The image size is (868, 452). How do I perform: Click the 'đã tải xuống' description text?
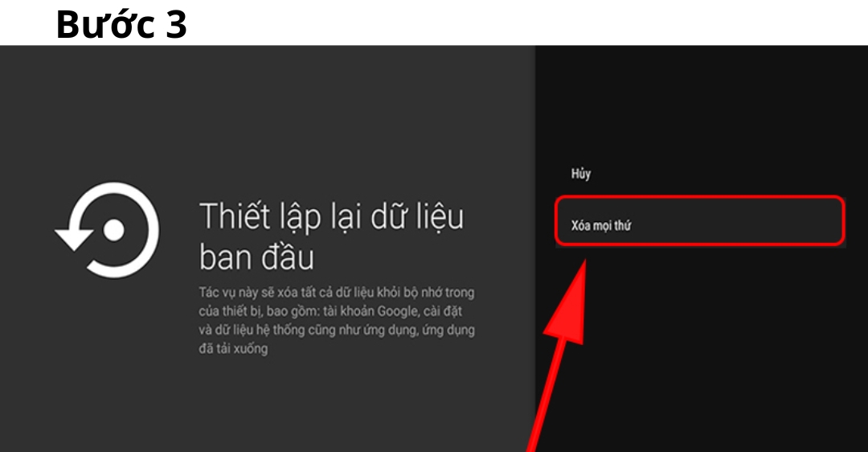coord(233,349)
